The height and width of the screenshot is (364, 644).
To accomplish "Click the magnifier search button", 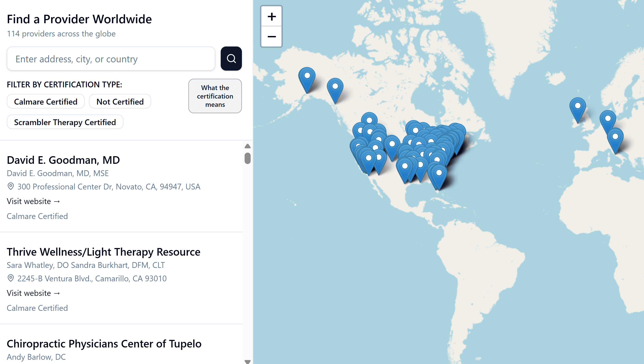I will (x=231, y=59).
